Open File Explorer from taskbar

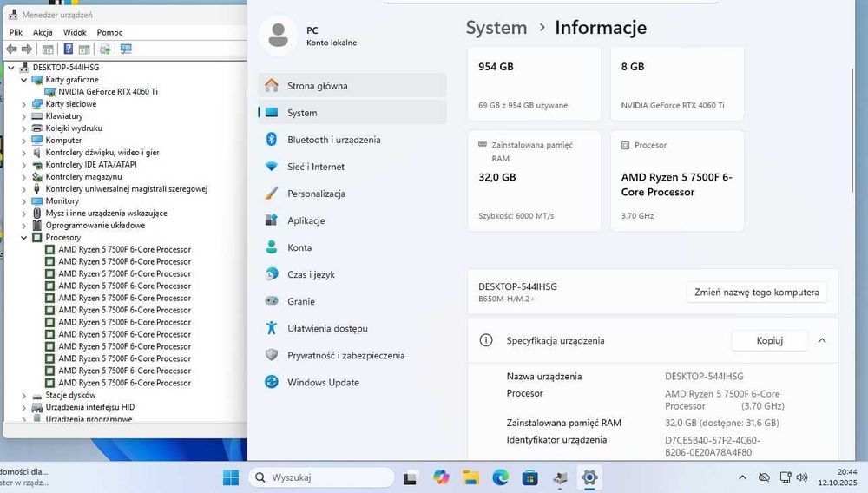(x=470, y=477)
